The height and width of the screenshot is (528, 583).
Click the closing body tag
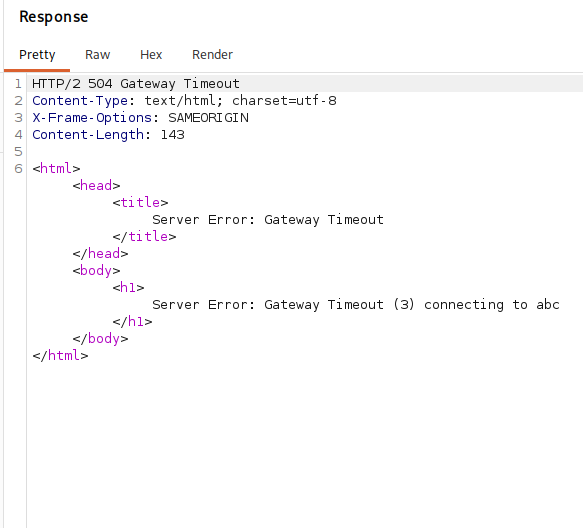point(100,339)
